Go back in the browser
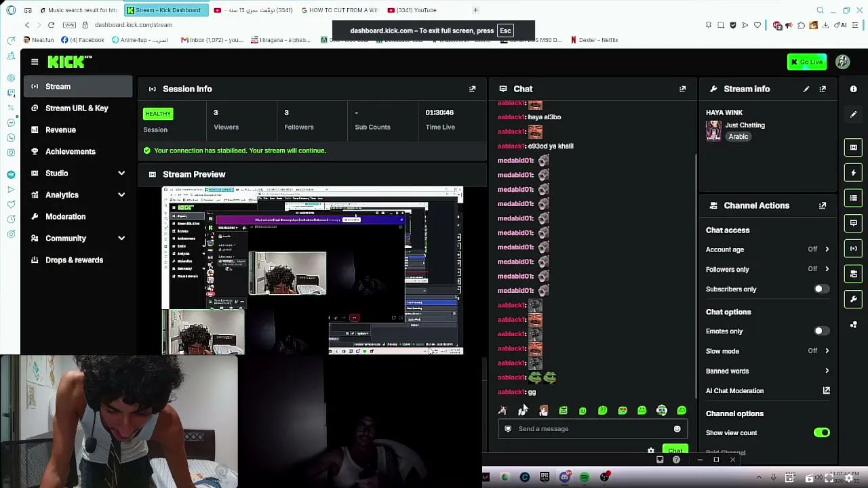 pos(27,25)
